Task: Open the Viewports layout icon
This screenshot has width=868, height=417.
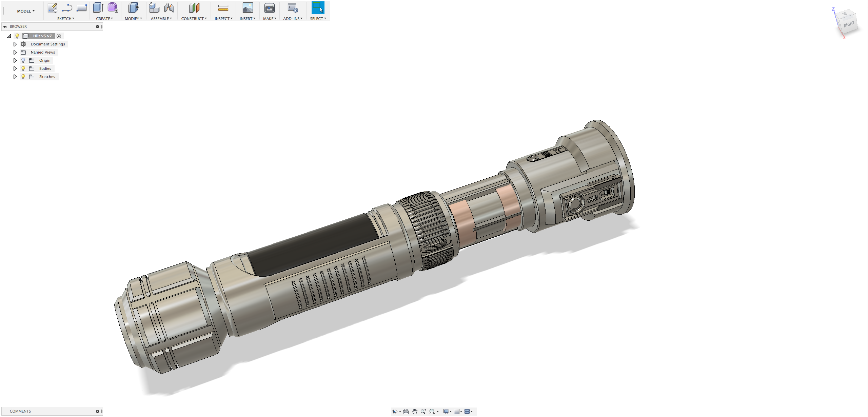Action: (x=467, y=411)
